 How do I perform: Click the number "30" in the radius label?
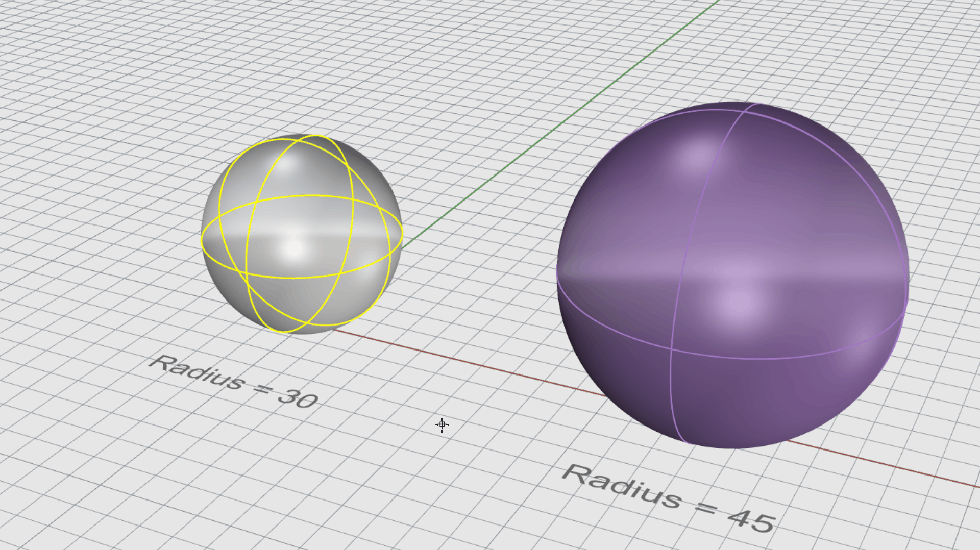[298, 398]
